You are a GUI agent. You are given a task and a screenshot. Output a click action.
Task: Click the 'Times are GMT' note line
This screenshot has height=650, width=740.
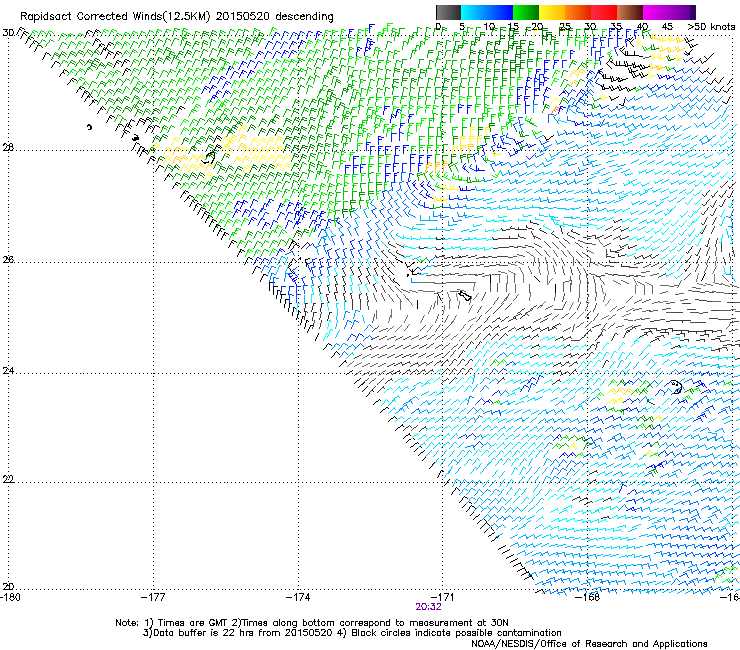pyautogui.click(x=311, y=623)
